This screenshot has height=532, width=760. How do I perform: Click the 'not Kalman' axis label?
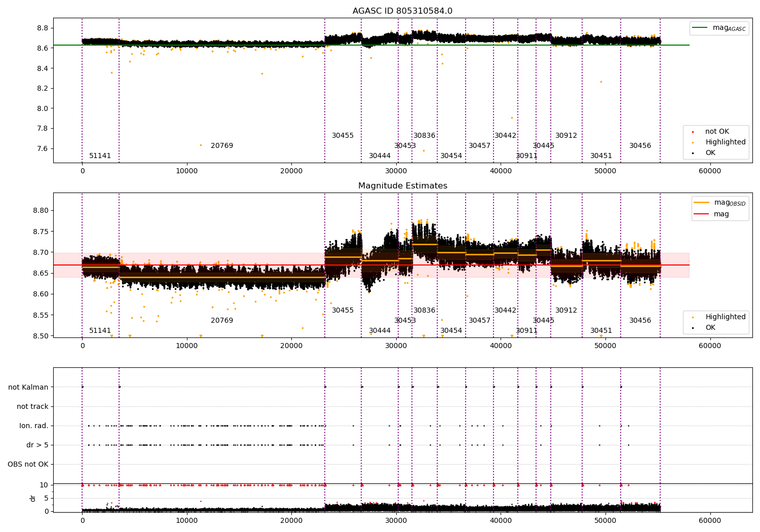[28, 387]
